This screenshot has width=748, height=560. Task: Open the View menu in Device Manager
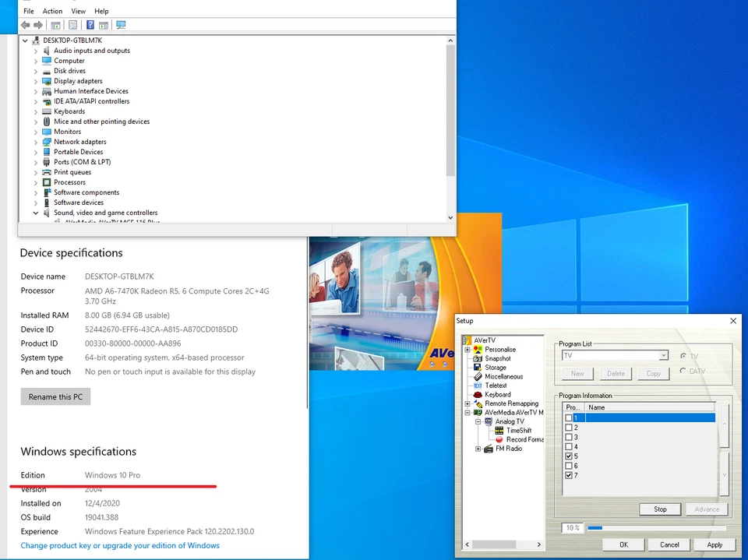coord(78,11)
